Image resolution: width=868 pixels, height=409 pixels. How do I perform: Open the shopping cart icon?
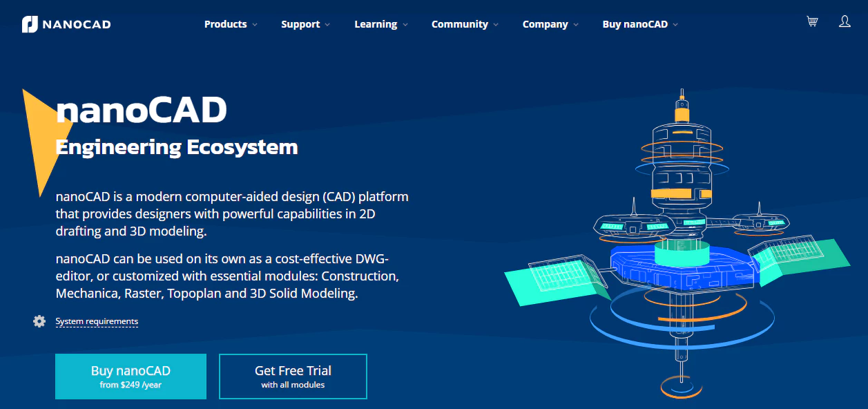point(812,22)
